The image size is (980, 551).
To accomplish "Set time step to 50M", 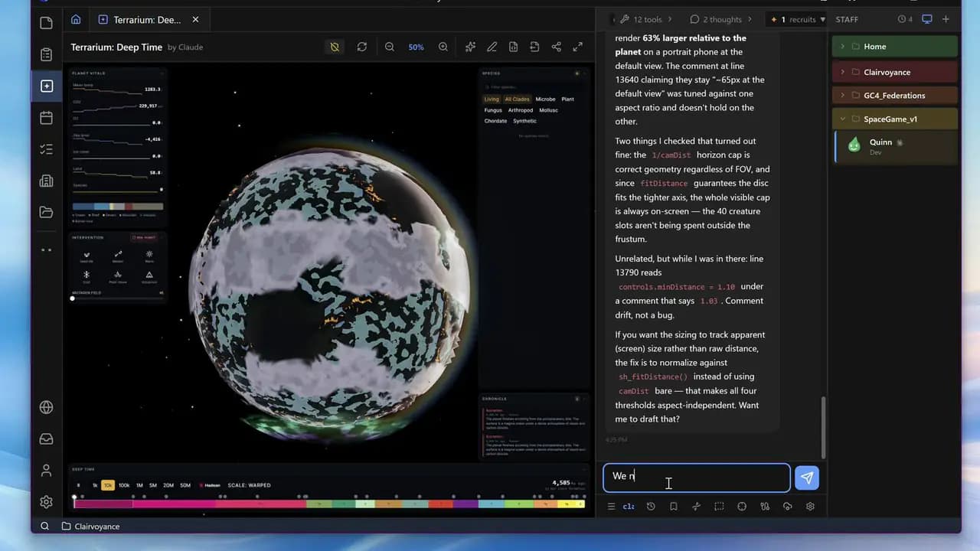I will (185, 485).
